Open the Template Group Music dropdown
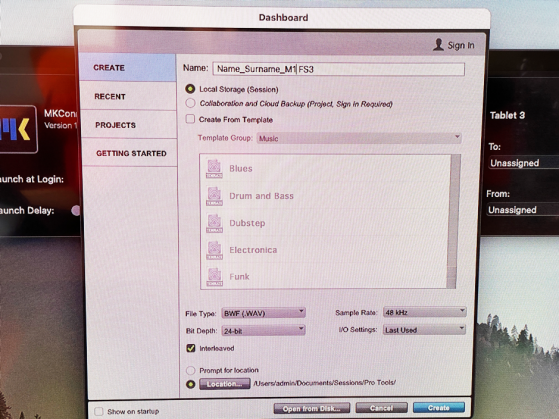Image resolution: width=559 pixels, height=419 pixels. [x=359, y=138]
